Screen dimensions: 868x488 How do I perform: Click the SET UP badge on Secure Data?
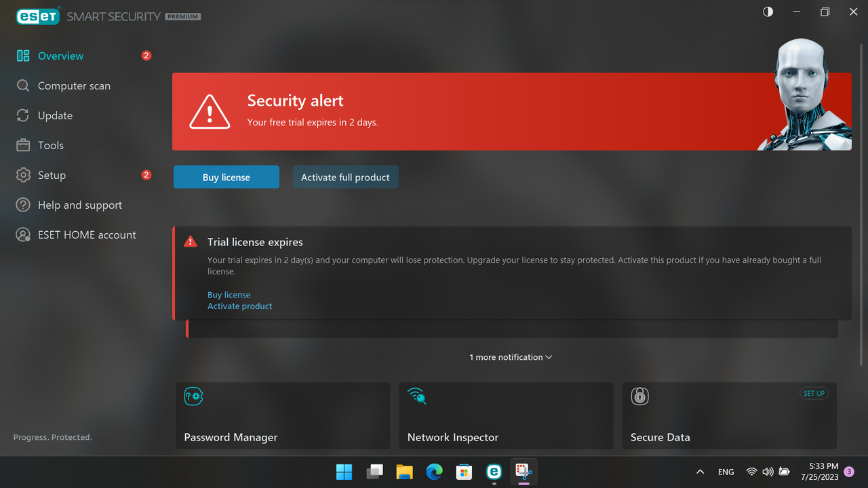[814, 393]
